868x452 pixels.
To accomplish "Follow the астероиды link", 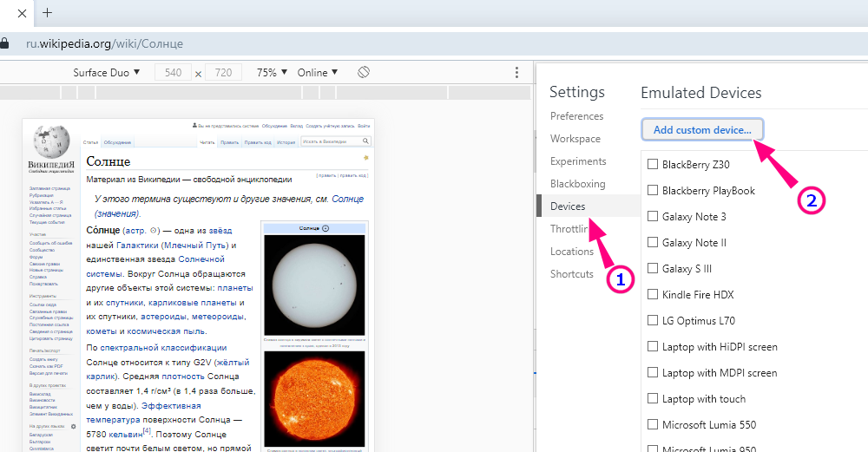I will pyautogui.click(x=163, y=317).
